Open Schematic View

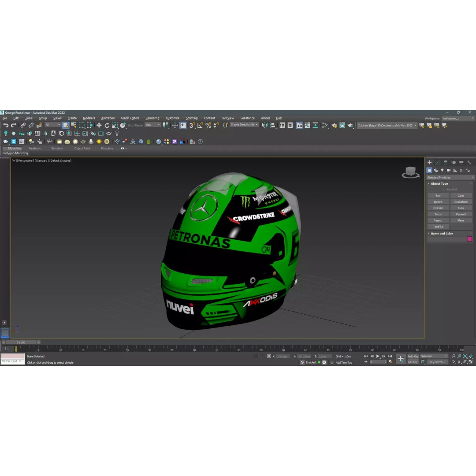tap(316, 125)
